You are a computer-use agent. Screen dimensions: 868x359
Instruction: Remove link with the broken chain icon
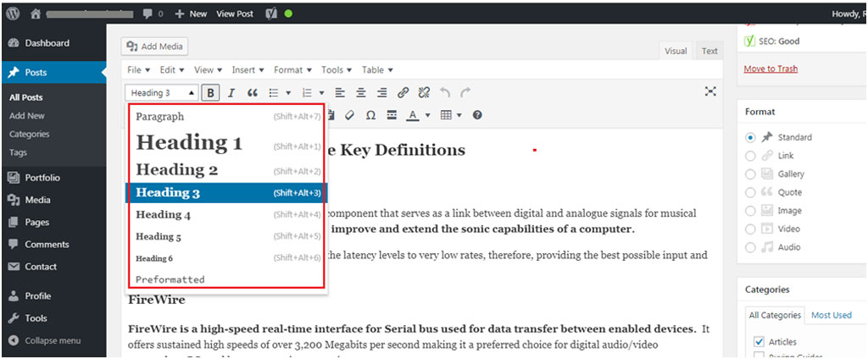click(425, 93)
